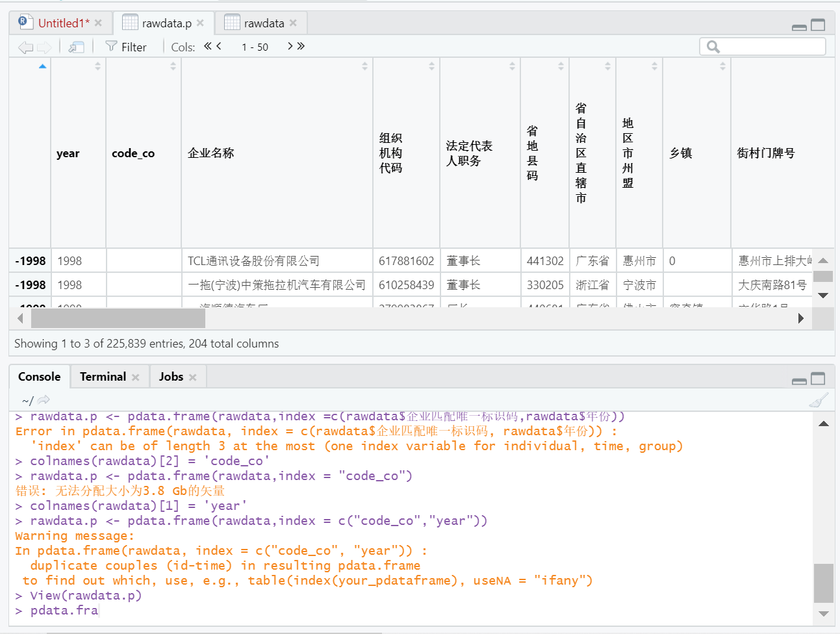The width and height of the screenshot is (840, 634).
Task: Click sort arrows on 组织机构代码 column
Action: [x=431, y=66]
